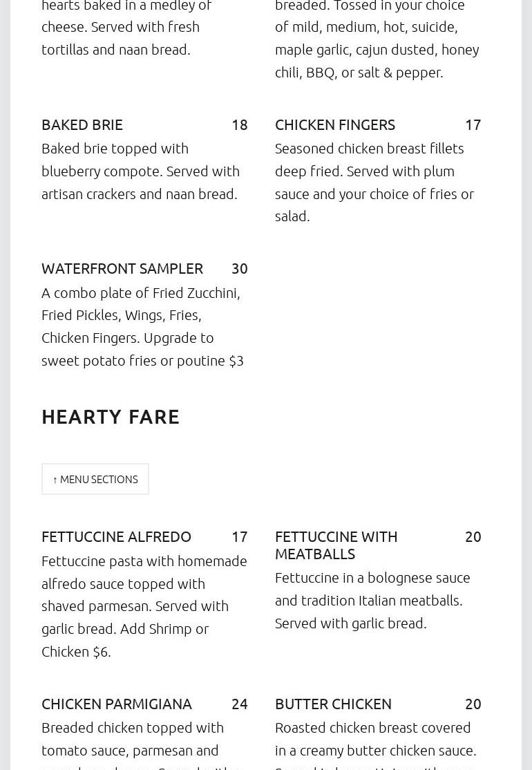Click the Fettuccine with Meatballs title
The width and height of the screenshot is (532, 770).
[336, 545]
